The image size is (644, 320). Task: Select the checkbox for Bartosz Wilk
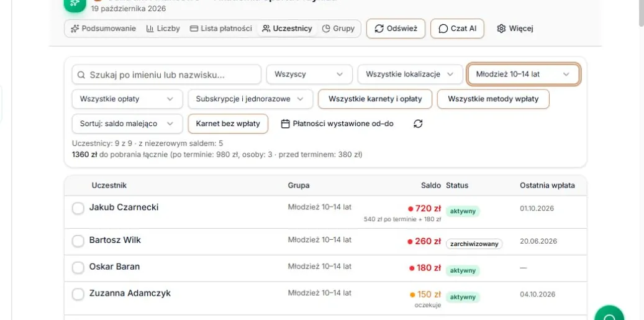tap(78, 241)
